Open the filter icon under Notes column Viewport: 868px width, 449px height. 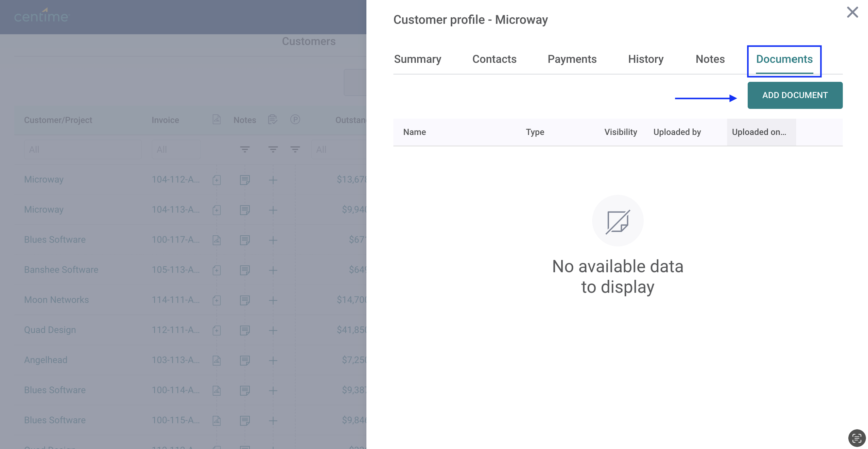tap(244, 149)
